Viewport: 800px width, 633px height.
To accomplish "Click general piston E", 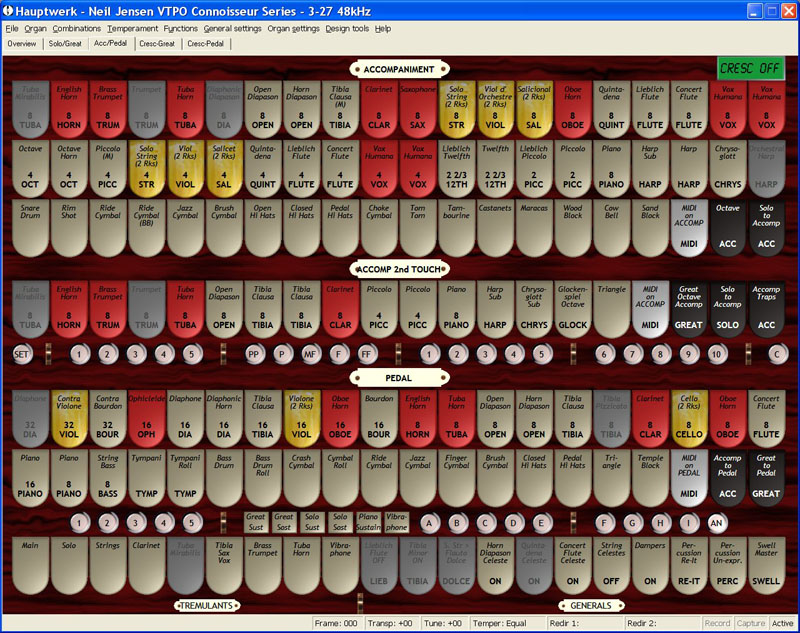I will 541,523.
